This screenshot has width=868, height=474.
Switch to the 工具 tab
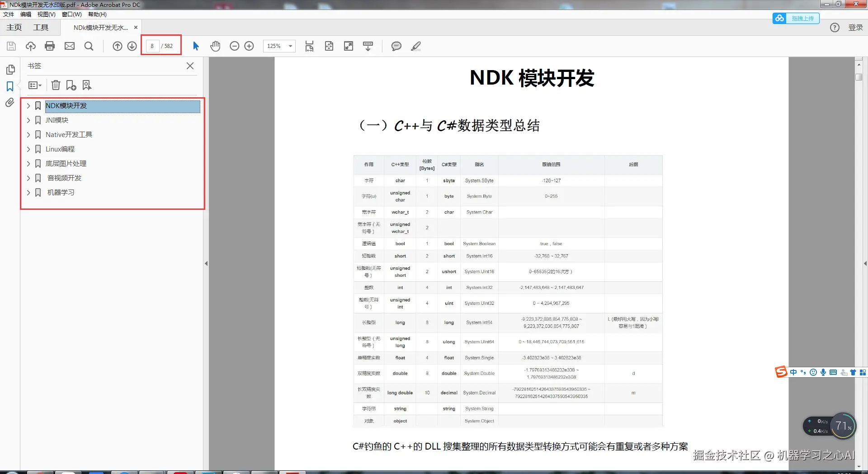pyautogui.click(x=41, y=28)
